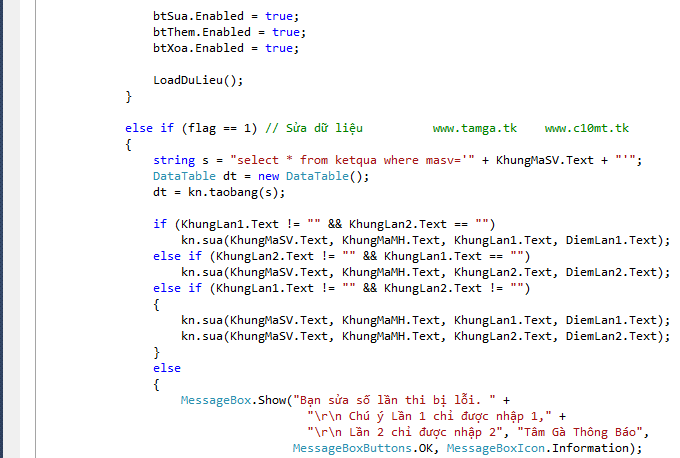The height and width of the screenshot is (458, 680).
Task: Place cursor on LoadDuLieu(); call
Action: tap(198, 80)
